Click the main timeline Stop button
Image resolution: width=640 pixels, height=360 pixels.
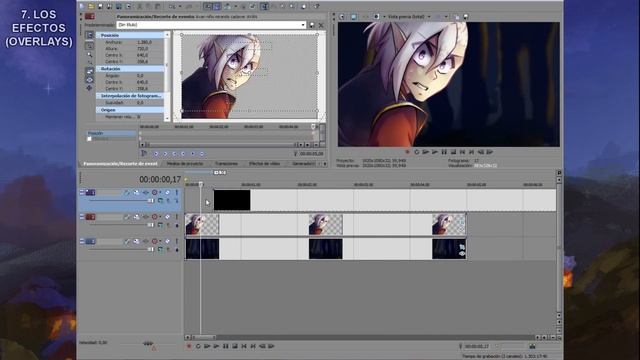coord(235,346)
